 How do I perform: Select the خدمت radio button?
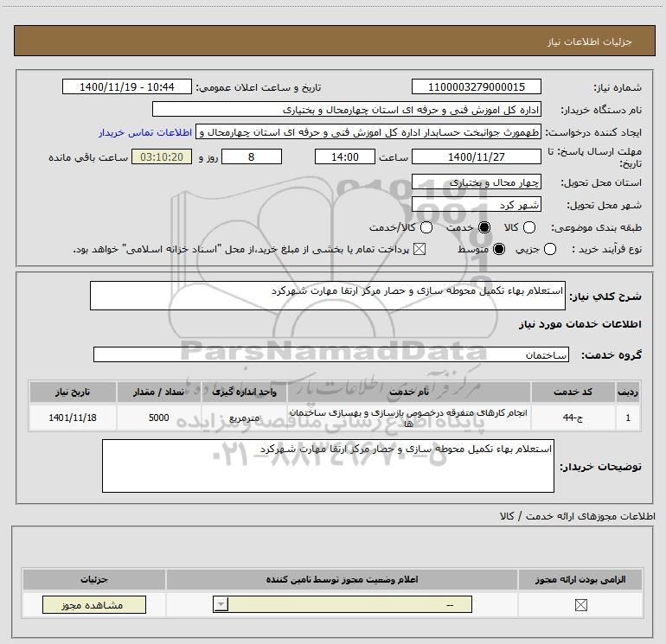point(483,227)
